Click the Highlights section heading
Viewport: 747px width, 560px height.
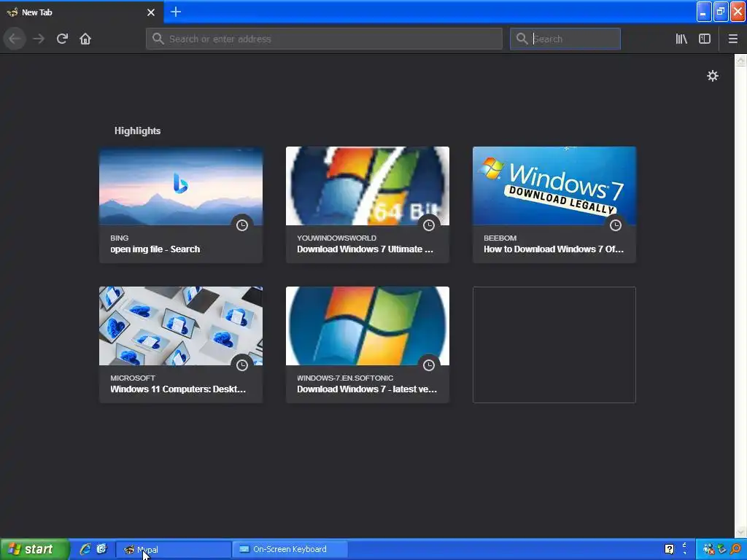137,131
